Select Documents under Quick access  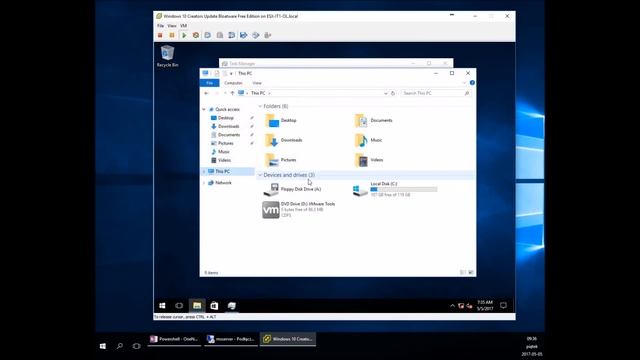pos(229,135)
